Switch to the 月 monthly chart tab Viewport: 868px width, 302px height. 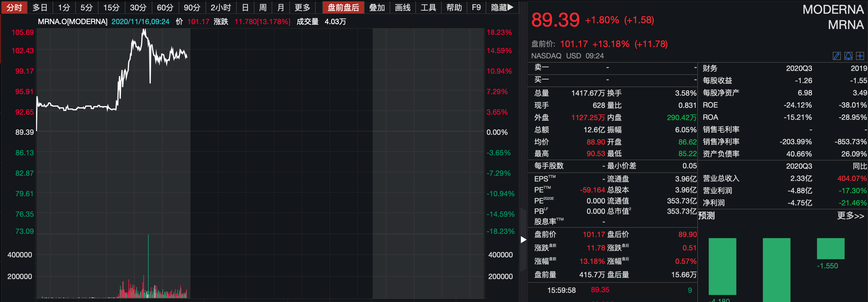tap(280, 7)
